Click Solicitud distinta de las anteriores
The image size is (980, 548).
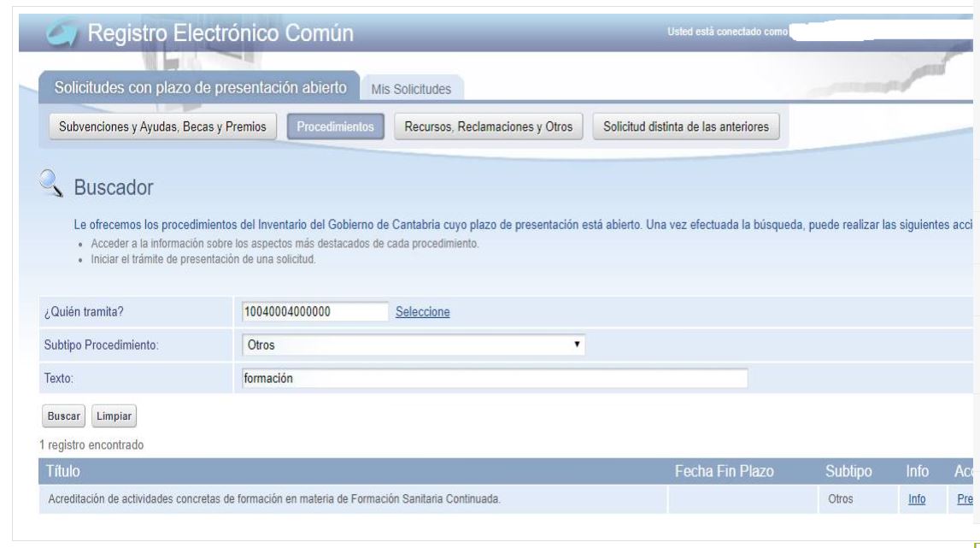pos(686,127)
